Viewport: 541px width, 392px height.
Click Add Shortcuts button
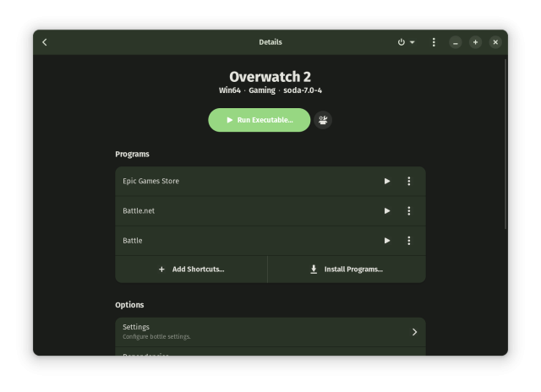(x=192, y=269)
